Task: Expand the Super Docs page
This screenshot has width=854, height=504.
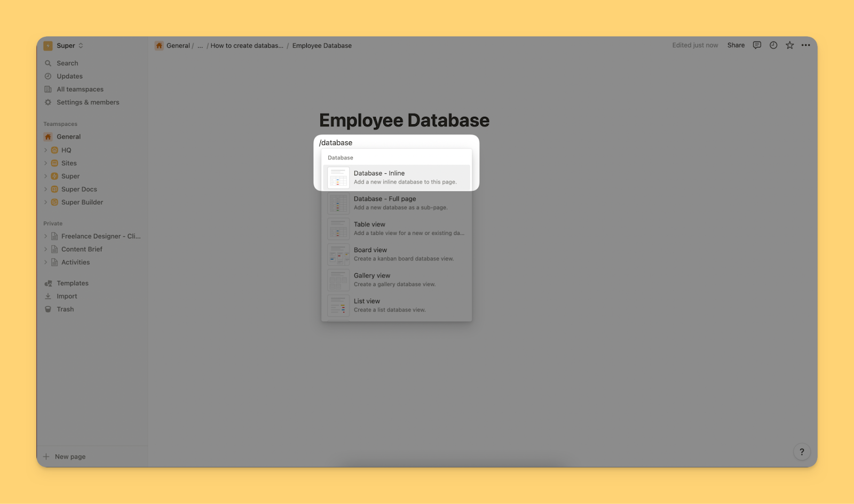Action: (45, 189)
